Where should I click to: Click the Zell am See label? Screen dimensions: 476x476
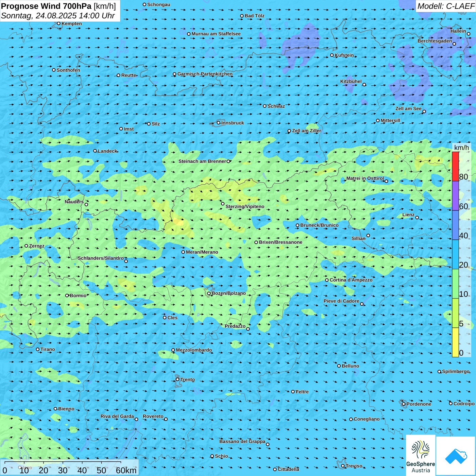click(x=408, y=108)
